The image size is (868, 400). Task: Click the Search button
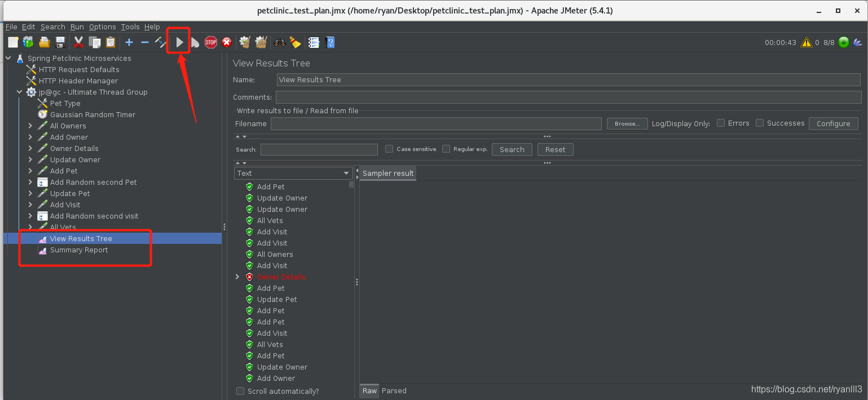(x=512, y=149)
